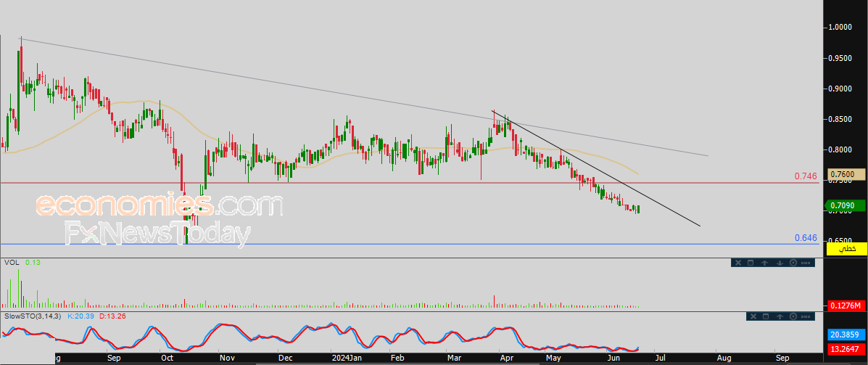868x365 pixels.
Task: Close the SlowSTO indicator panel
Action: click(753, 316)
